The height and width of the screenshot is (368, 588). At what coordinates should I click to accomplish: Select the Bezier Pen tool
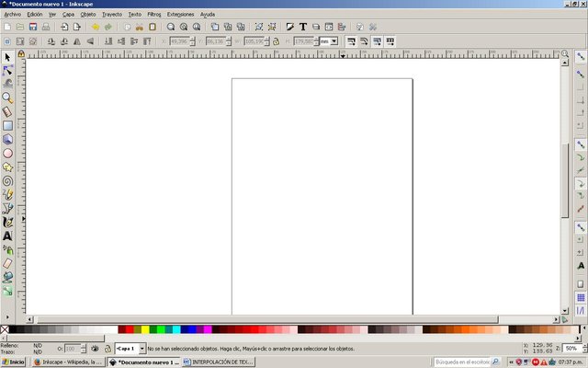pos(7,209)
